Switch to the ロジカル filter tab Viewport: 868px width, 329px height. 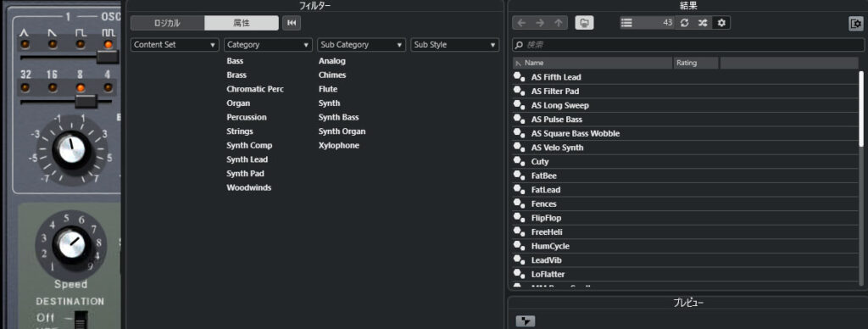coord(167,23)
